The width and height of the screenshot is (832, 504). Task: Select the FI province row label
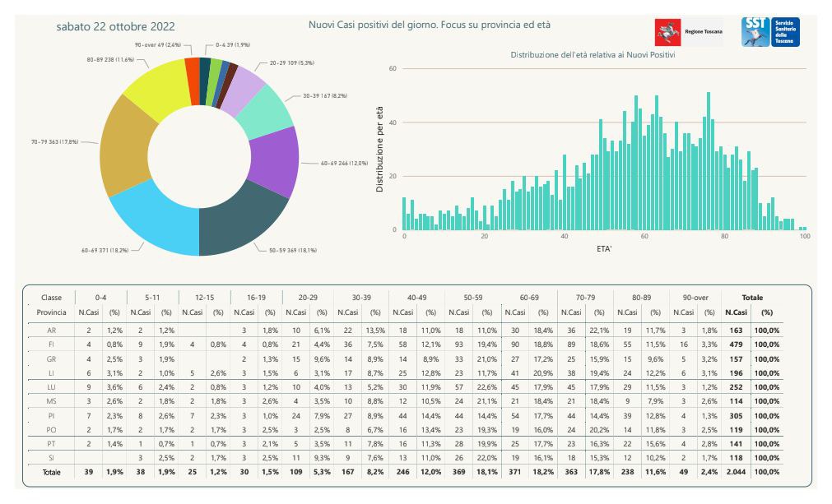tap(52, 344)
